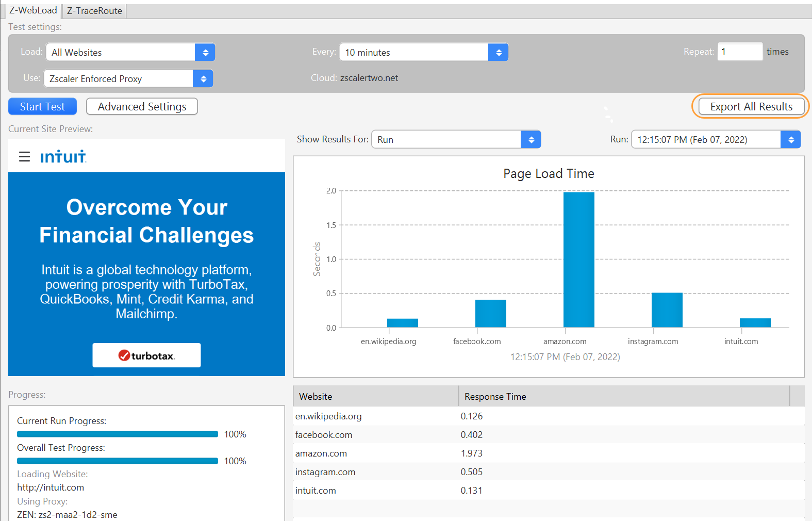Click the http://intuit.com loading website text
This screenshot has width=812, height=521.
coord(51,487)
